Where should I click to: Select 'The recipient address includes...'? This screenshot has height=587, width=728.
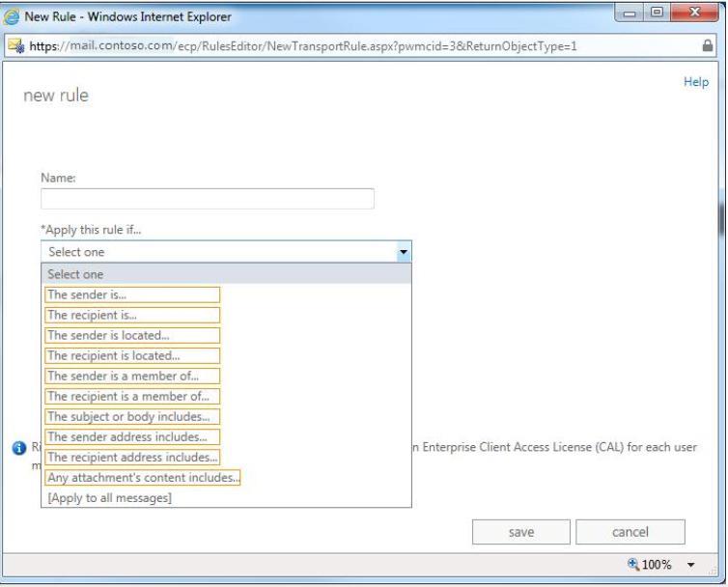click(x=132, y=457)
